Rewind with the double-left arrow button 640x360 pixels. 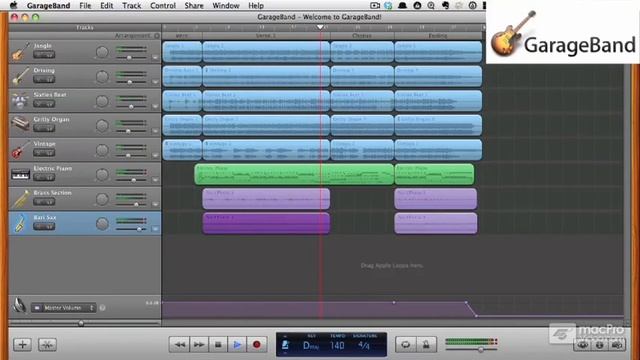[179, 345]
